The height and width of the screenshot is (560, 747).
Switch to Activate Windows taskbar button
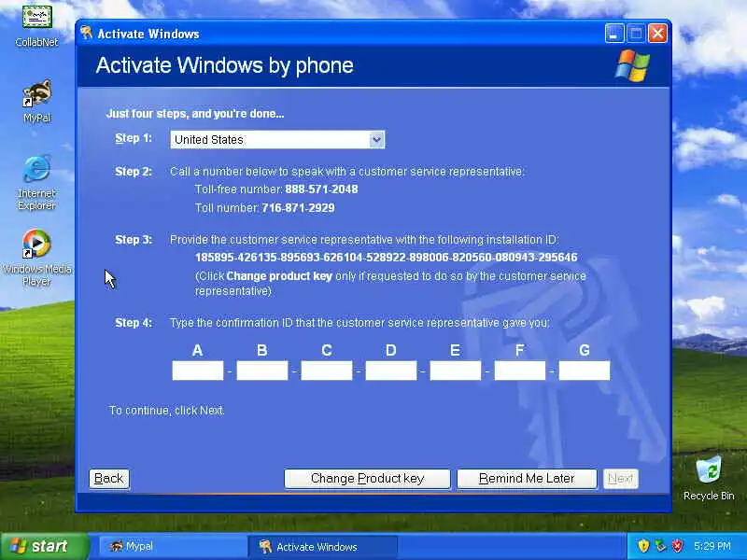pos(322,546)
